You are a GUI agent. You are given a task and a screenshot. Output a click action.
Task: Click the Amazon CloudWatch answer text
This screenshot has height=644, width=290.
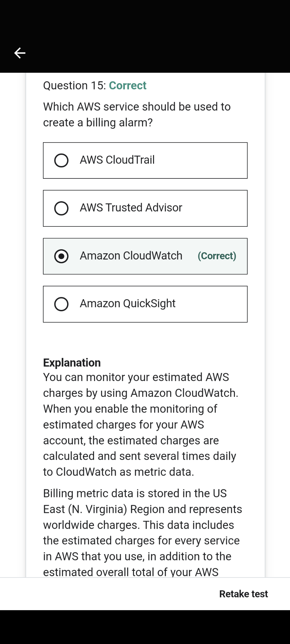(131, 256)
